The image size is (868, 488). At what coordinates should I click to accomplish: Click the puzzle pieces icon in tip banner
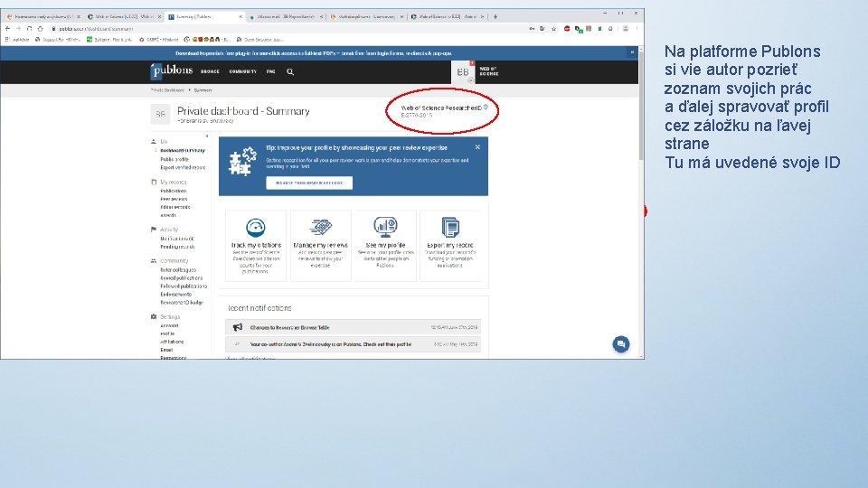(x=242, y=162)
